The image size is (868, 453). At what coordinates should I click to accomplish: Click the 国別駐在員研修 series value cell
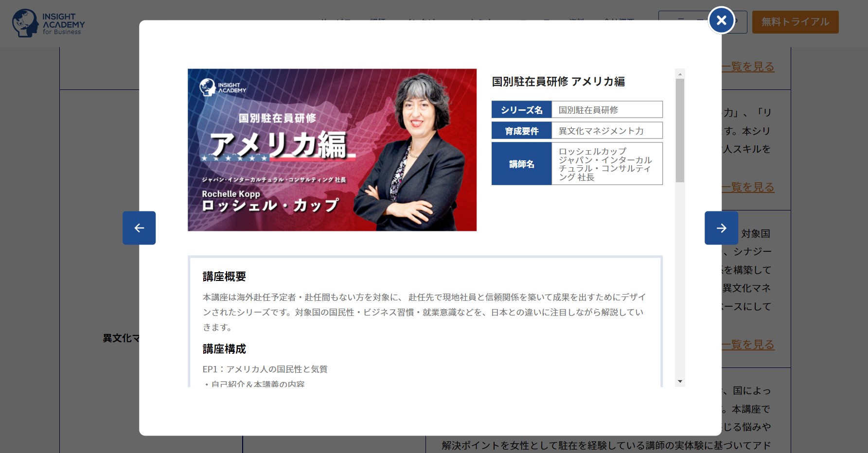607,110
